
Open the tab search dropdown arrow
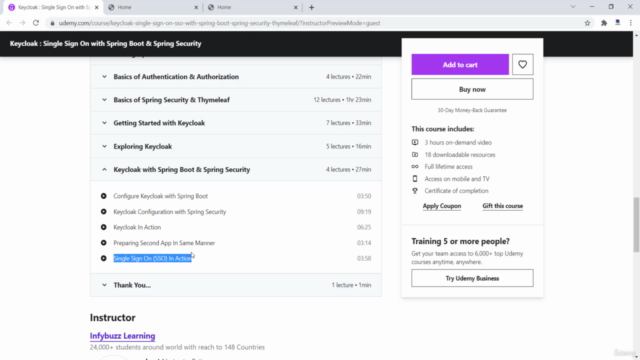pos(573,7)
